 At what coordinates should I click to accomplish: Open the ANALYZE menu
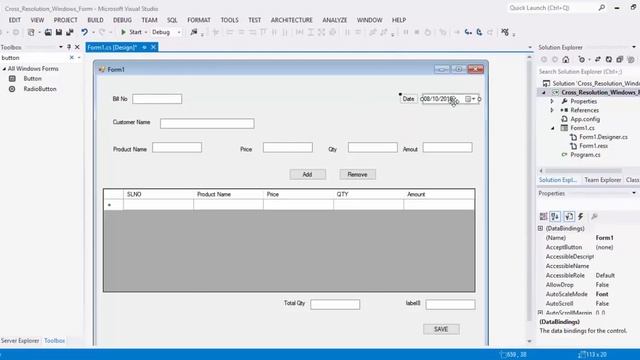coord(335,20)
